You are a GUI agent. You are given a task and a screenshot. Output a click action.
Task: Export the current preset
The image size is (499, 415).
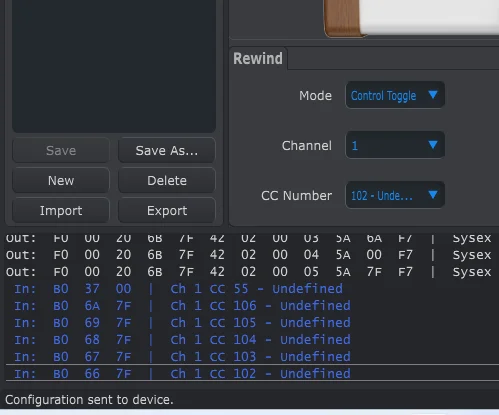point(167,210)
